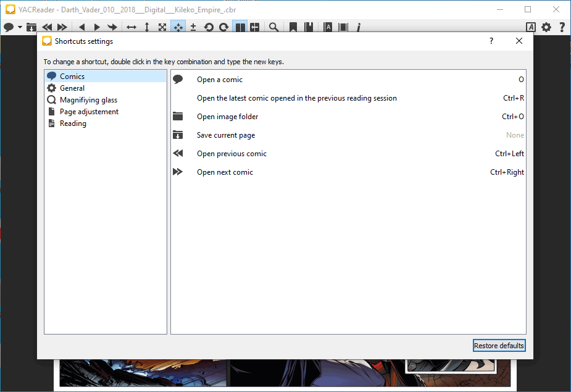Viewport: 571px width, 392px height.
Task: Toggle the Fit to page toolbar icon
Action: point(178,27)
